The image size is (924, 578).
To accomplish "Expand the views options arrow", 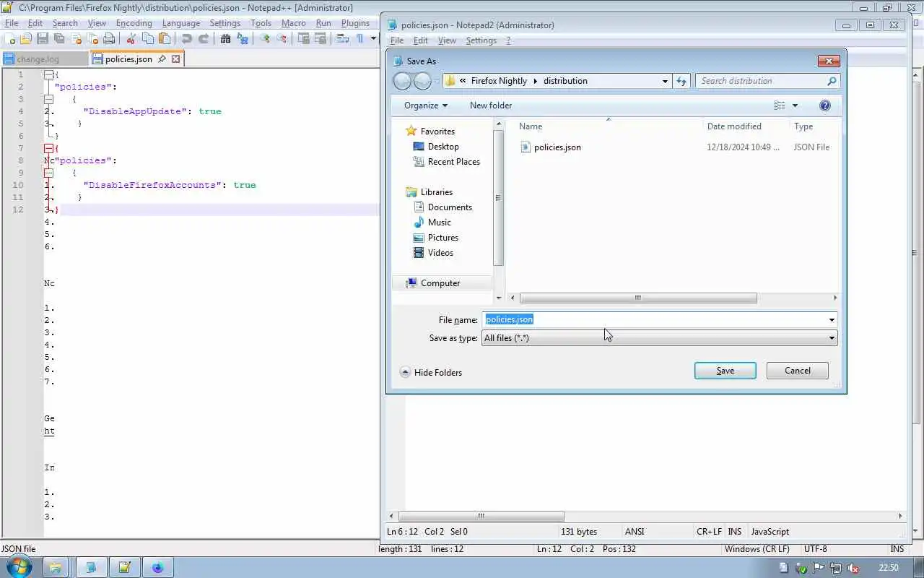I will pyautogui.click(x=795, y=105).
